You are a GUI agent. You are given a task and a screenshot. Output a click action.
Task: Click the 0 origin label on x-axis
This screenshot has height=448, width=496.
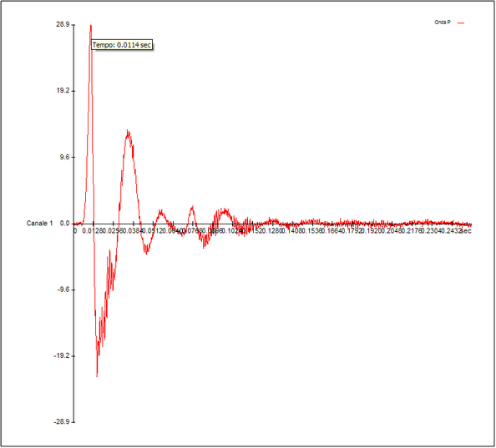(75, 231)
